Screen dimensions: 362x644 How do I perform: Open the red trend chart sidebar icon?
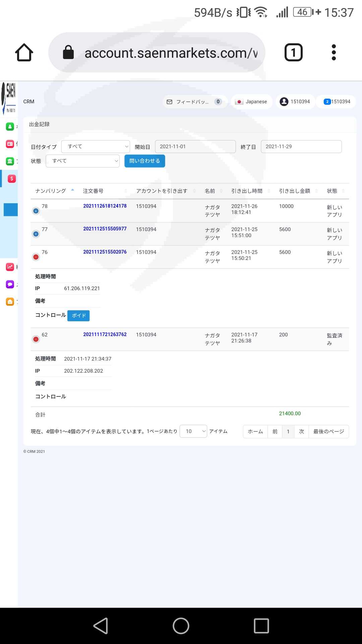click(x=10, y=267)
